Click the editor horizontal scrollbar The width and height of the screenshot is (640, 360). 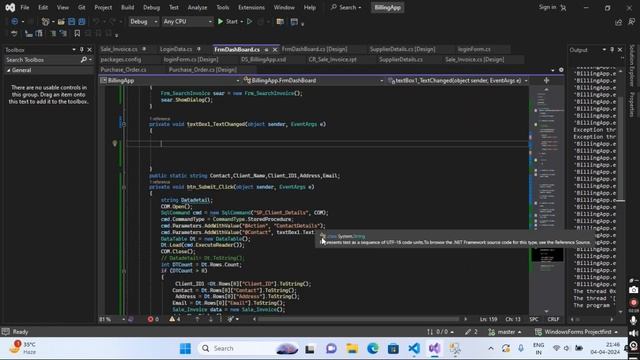359,319
